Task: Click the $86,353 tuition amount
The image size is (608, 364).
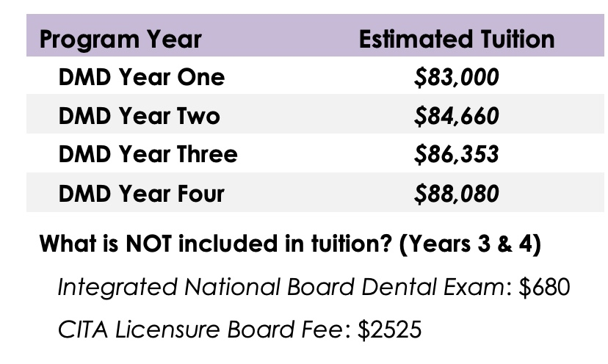Action: pos(456,154)
